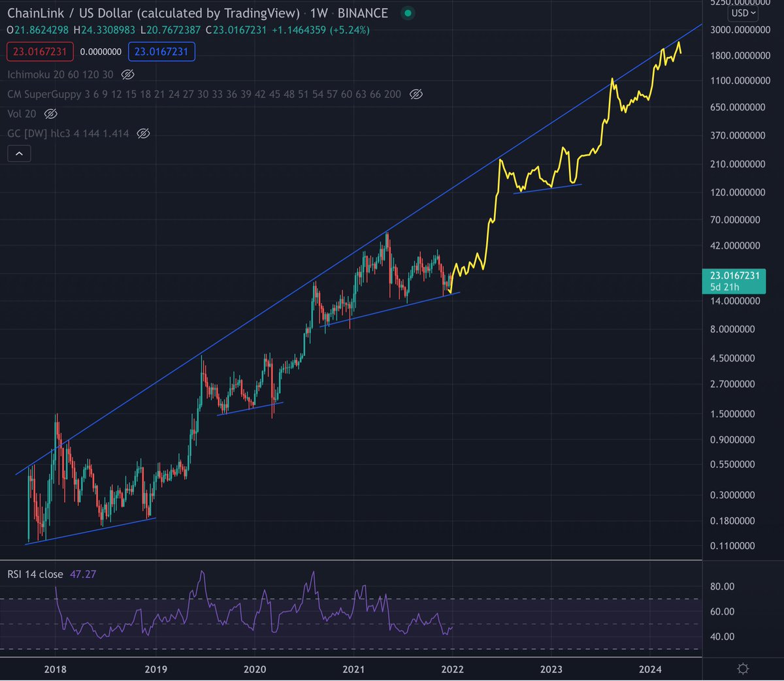Open chart settings with the gear icon
Viewport: 784px width, 681px height.
pyautogui.click(x=742, y=669)
